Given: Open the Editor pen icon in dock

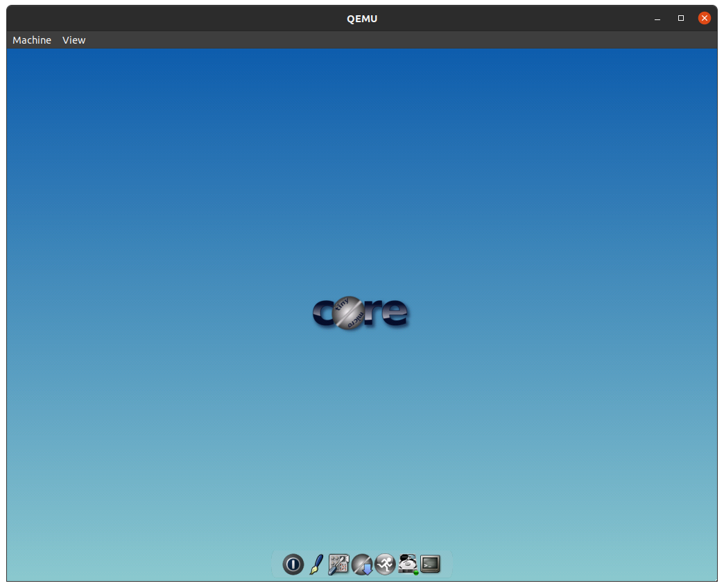Looking at the screenshot, I should 316,564.
